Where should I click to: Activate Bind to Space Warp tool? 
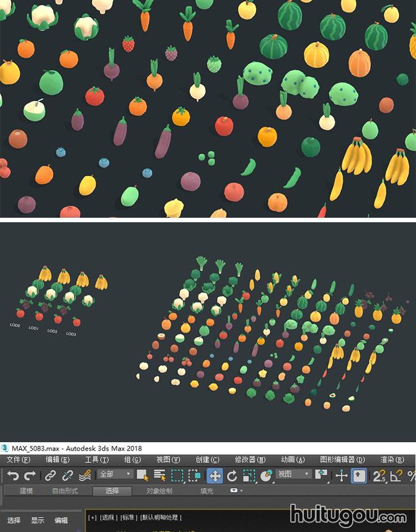(85, 475)
